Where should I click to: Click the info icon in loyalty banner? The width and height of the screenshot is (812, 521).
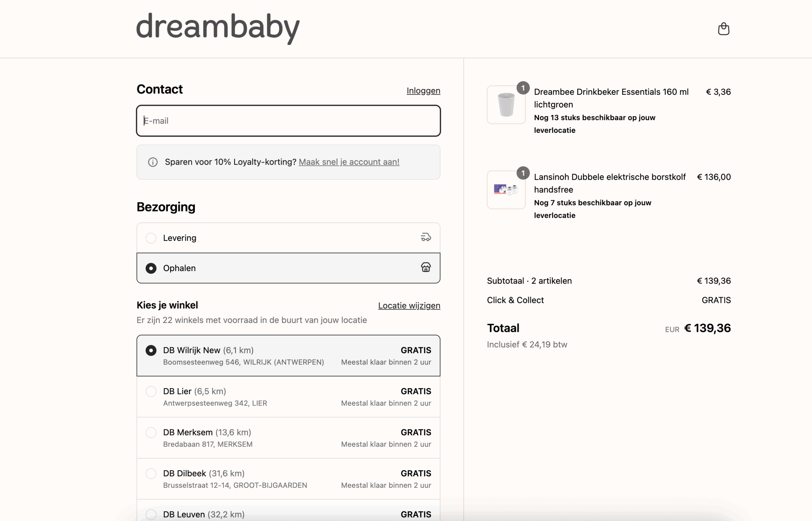pos(153,162)
